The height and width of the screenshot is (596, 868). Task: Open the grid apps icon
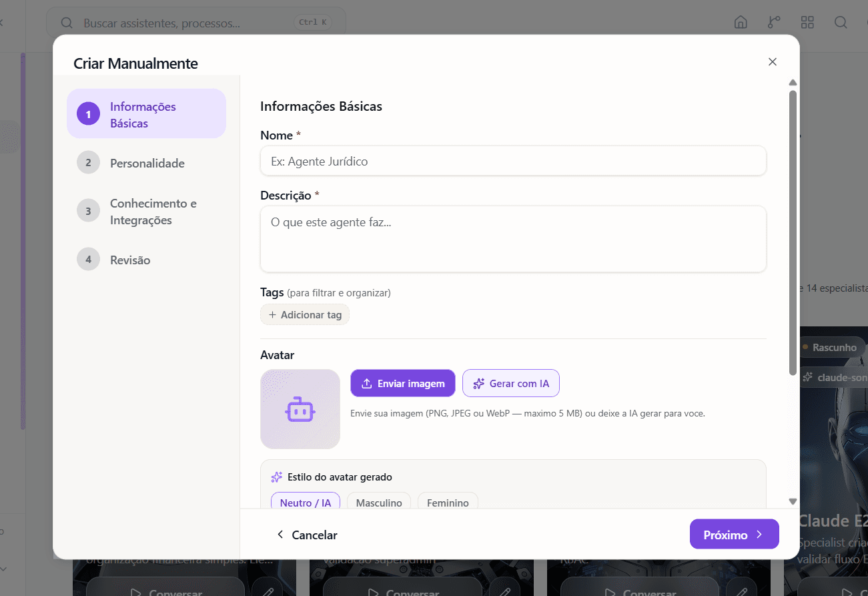[x=807, y=22]
